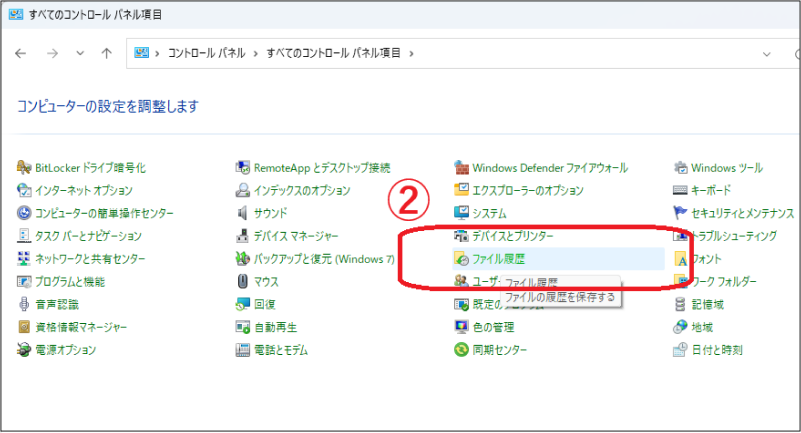Click the プログラムと機能 icon
801x433 pixels.
click(x=24, y=281)
